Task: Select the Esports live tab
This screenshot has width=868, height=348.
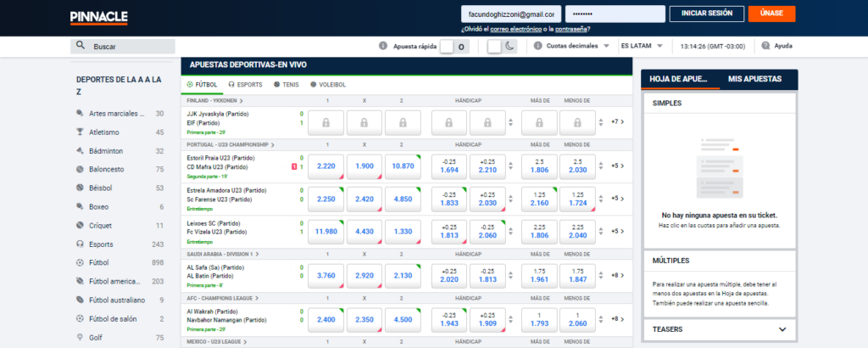Action: [246, 85]
